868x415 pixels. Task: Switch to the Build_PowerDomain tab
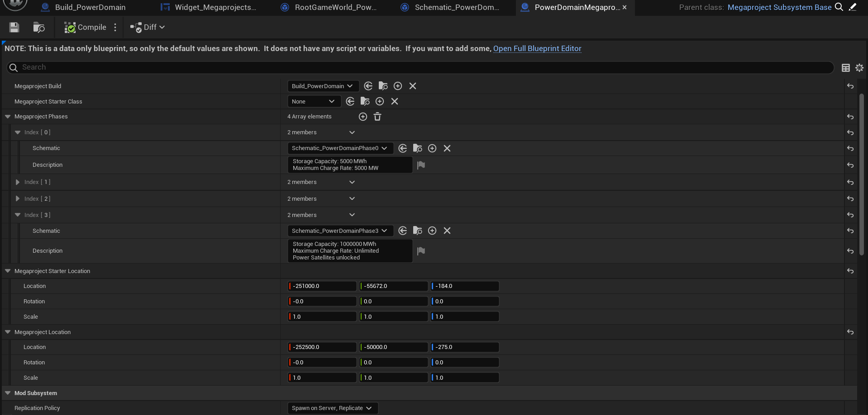tap(83, 7)
